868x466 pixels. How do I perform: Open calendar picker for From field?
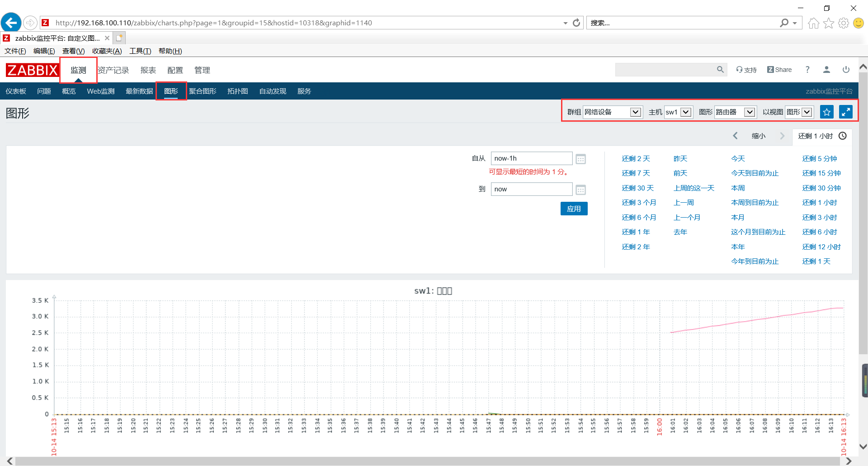581,159
